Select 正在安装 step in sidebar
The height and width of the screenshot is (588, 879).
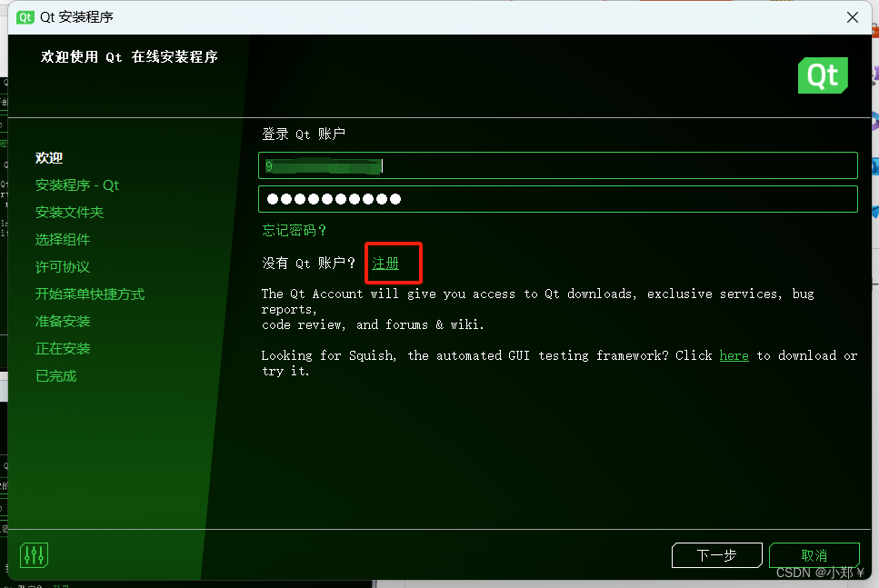click(63, 349)
